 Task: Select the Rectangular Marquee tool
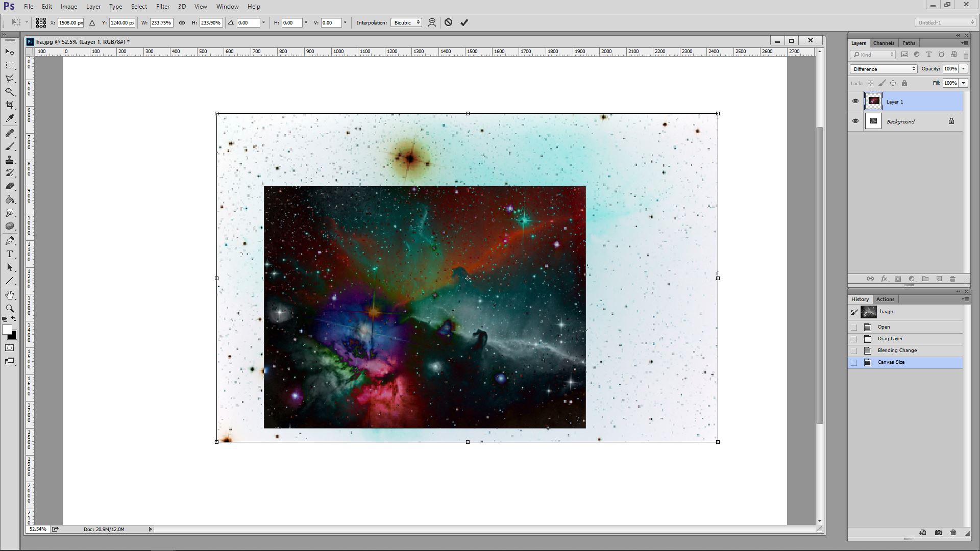[x=10, y=65]
